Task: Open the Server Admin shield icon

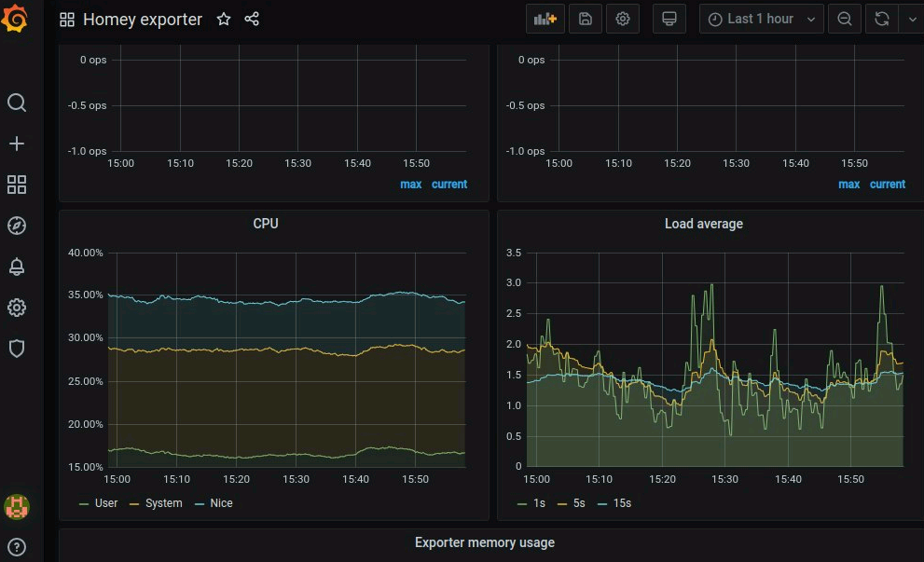Action: tap(17, 349)
